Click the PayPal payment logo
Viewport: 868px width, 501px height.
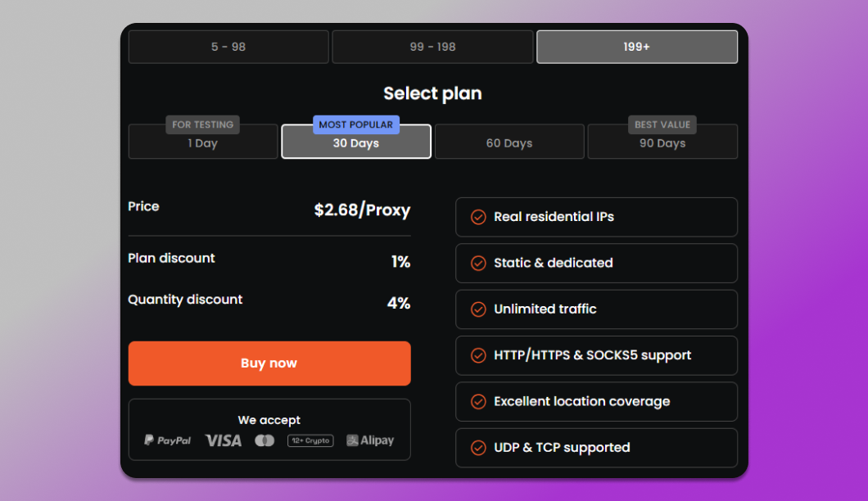(167, 440)
